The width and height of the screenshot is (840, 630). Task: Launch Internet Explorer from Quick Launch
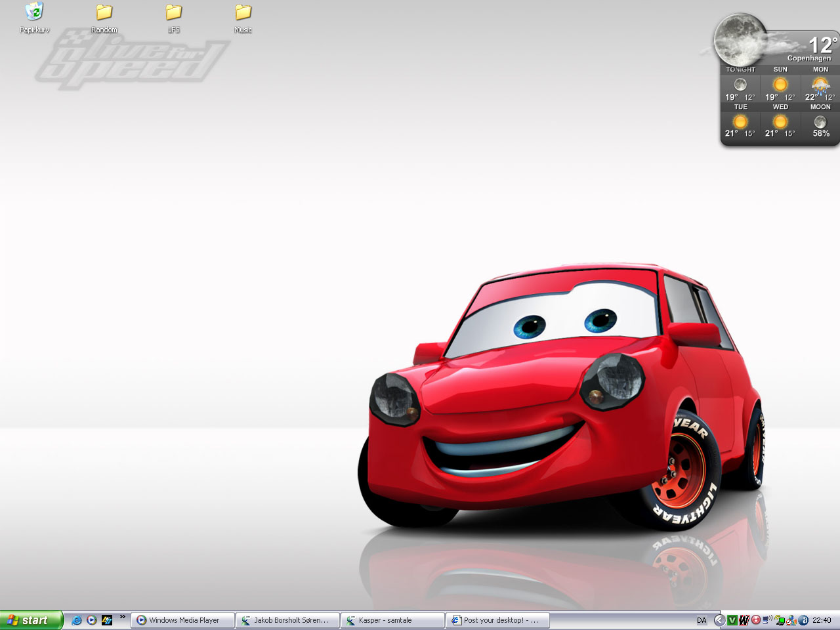77,620
